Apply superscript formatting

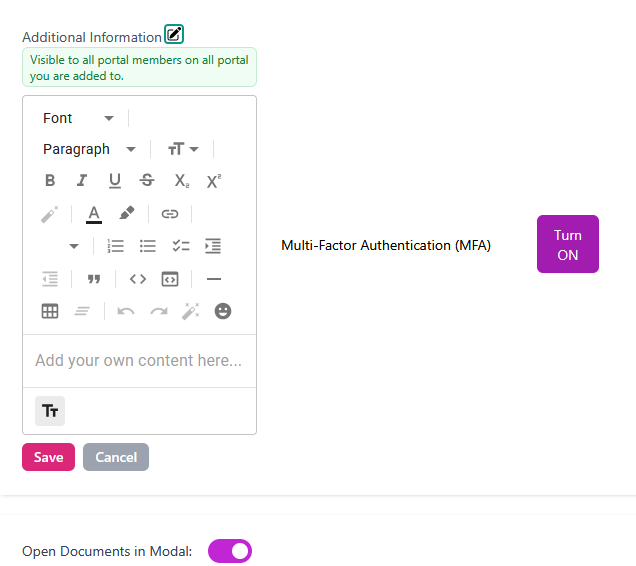point(214,180)
